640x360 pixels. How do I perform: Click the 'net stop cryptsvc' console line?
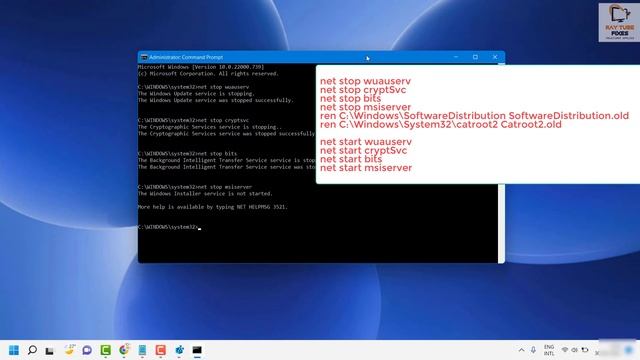tap(193, 120)
